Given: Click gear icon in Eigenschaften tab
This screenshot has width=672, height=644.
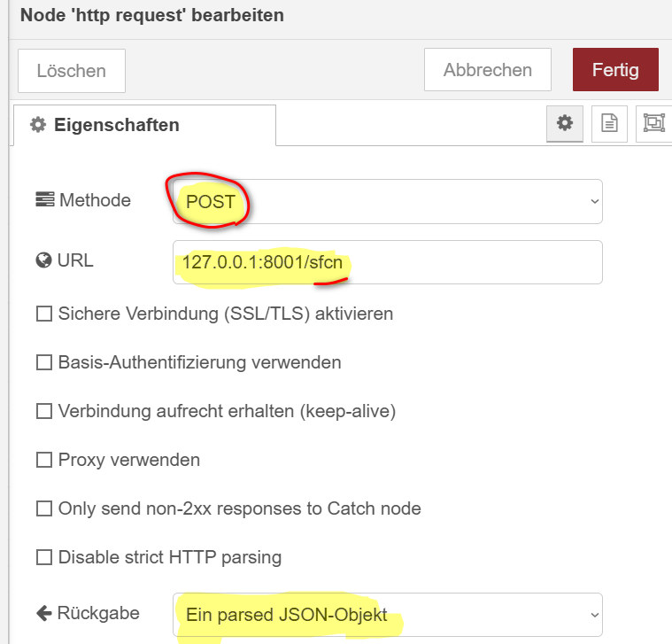Looking at the screenshot, I should pos(38,125).
